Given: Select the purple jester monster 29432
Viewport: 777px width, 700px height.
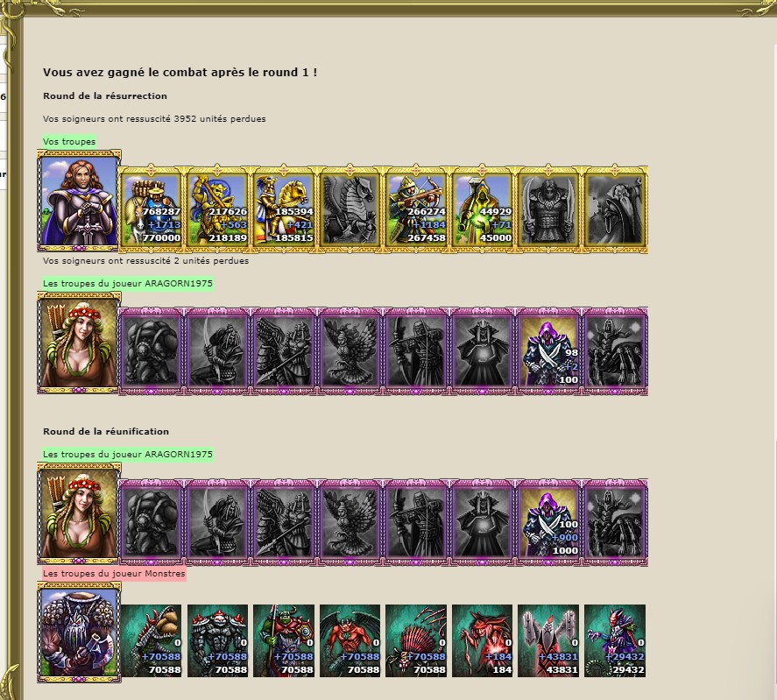Looking at the screenshot, I should click(x=614, y=640).
